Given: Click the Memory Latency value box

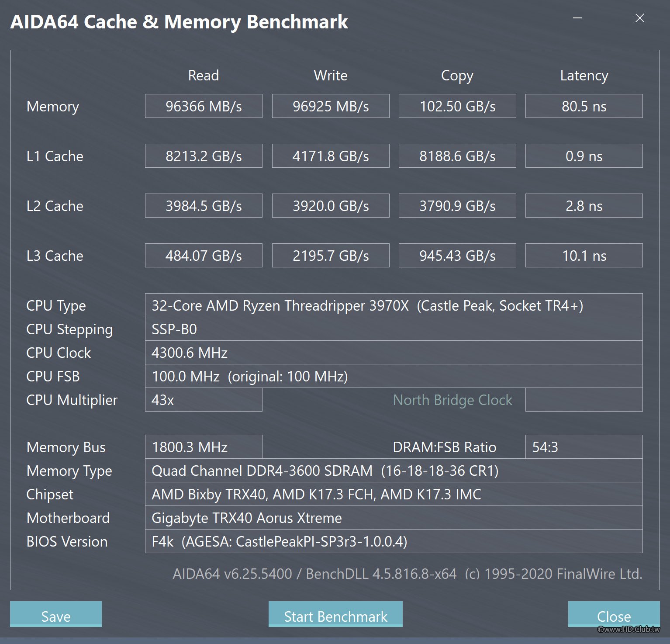Looking at the screenshot, I should [584, 106].
